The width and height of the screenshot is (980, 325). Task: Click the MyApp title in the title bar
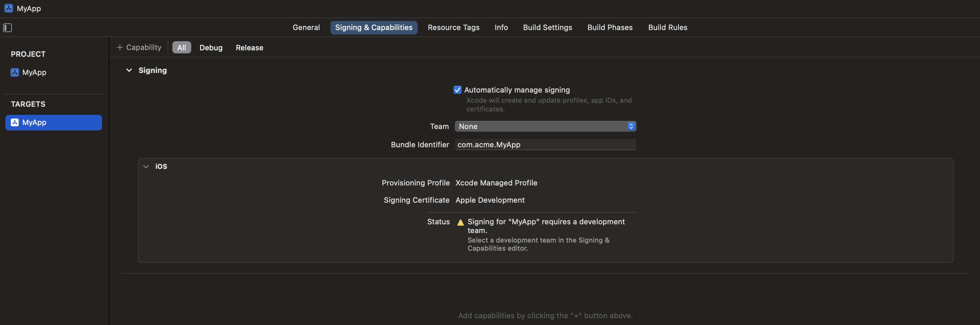[29, 8]
